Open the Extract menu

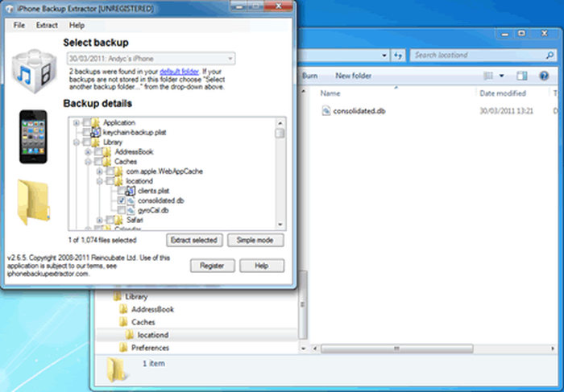point(47,25)
